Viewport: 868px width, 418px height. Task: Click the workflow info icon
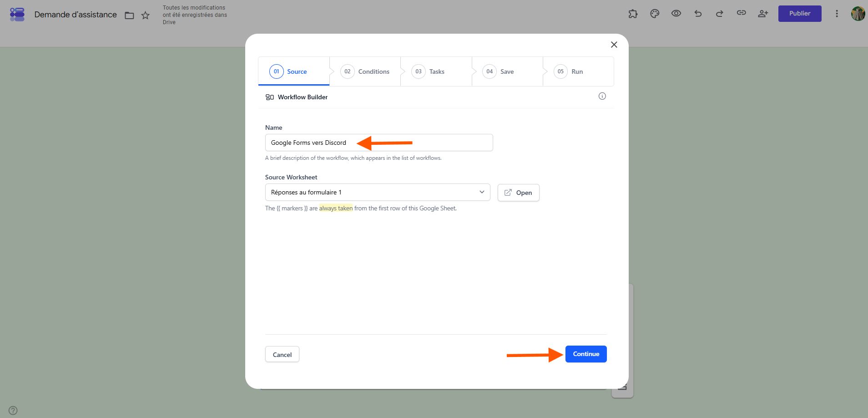tap(602, 96)
